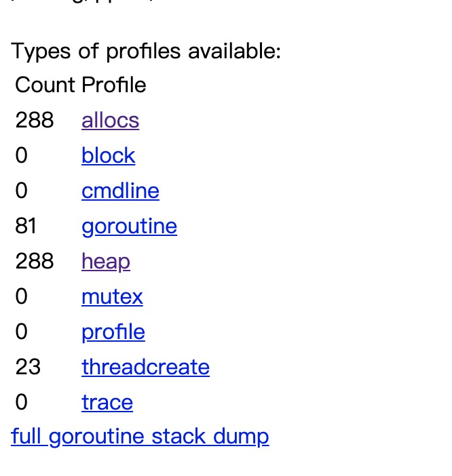This screenshot has height=476, width=452.
Task: Open the block profile link
Action: click(108, 155)
